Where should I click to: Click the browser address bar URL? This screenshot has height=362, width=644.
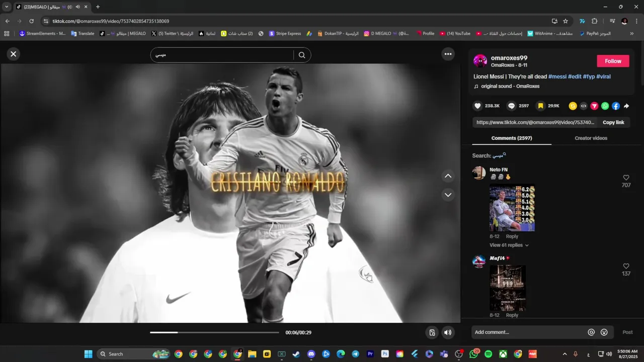pos(111,21)
